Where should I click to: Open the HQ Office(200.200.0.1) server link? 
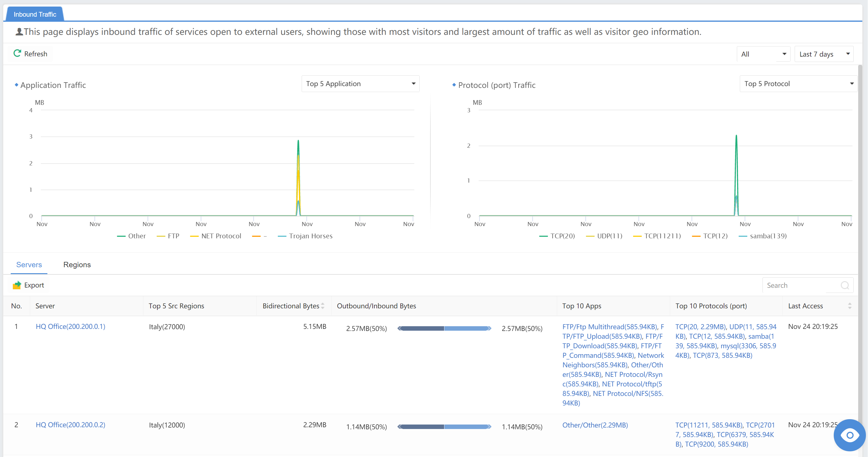(70, 326)
